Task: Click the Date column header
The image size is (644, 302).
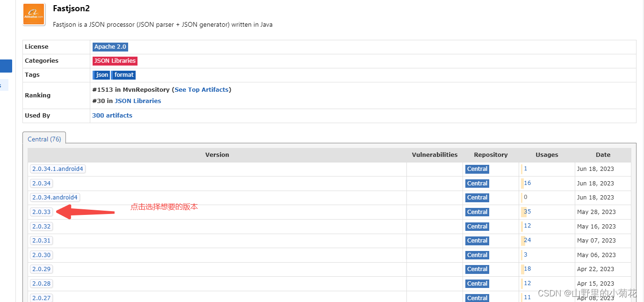Action: pyautogui.click(x=603, y=155)
